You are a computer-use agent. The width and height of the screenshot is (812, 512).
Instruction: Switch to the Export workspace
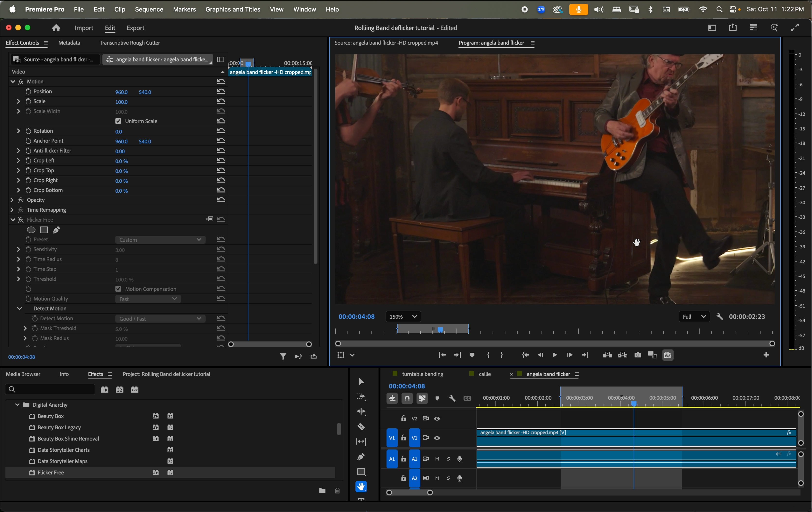click(135, 28)
